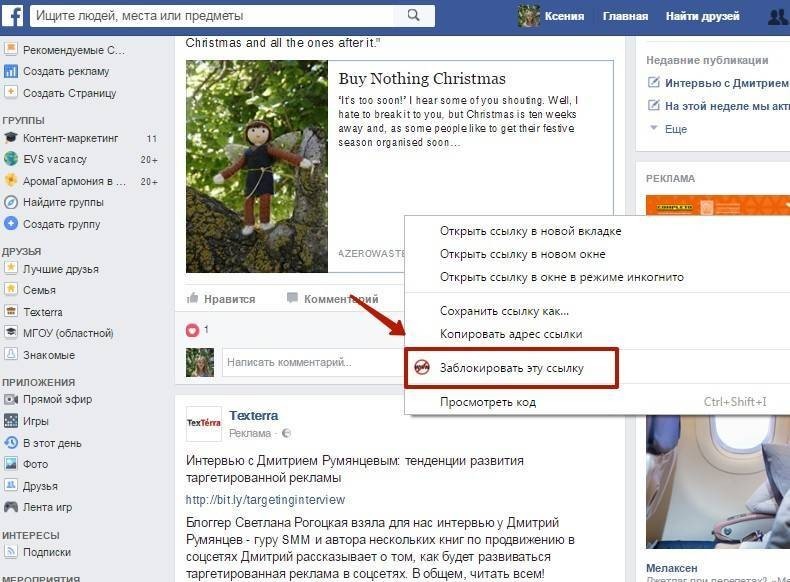Choose Копировать адрес ссылки
Image resolution: width=790 pixels, height=582 pixels.
tap(511, 334)
